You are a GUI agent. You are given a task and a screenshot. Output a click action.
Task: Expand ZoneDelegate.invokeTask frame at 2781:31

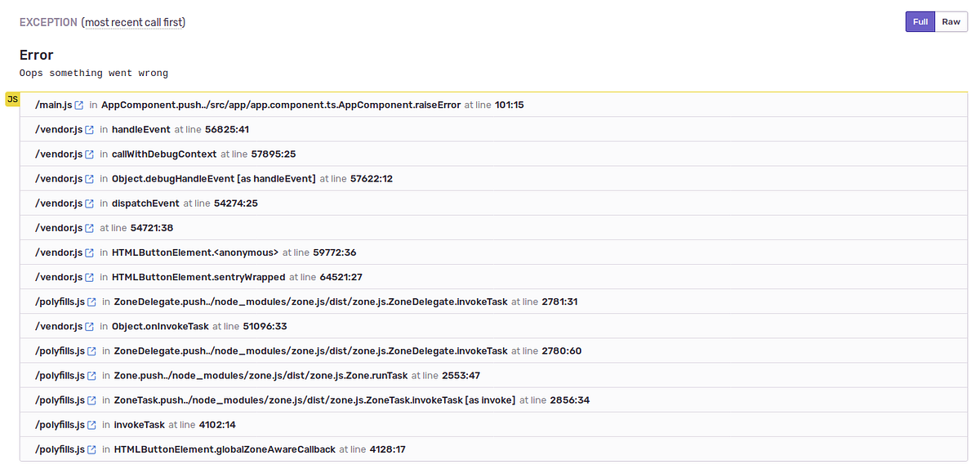493,302
